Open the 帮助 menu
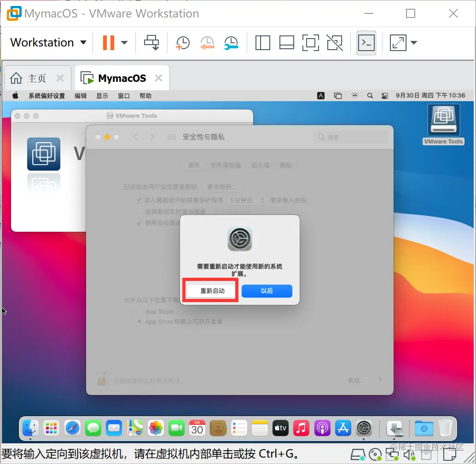This screenshot has width=476, height=464. coord(145,96)
